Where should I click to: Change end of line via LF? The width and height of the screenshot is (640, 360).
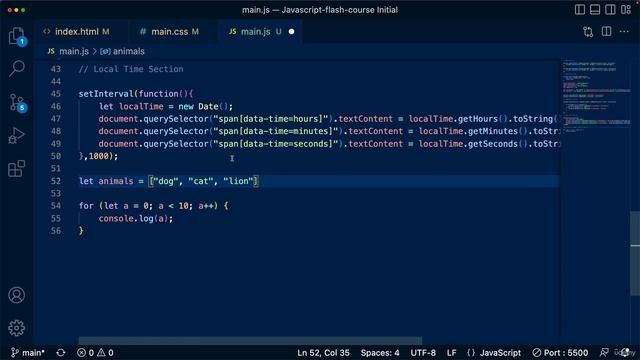pos(451,353)
